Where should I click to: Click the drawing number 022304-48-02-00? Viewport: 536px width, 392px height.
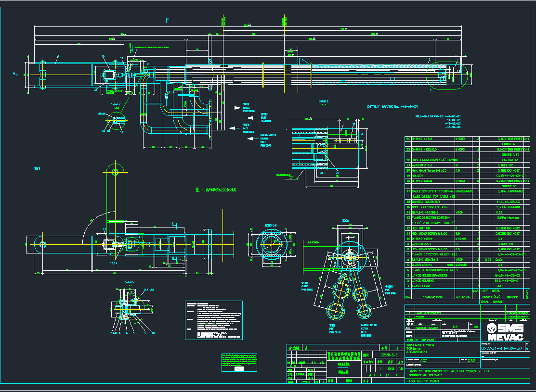pyautogui.click(x=502, y=349)
